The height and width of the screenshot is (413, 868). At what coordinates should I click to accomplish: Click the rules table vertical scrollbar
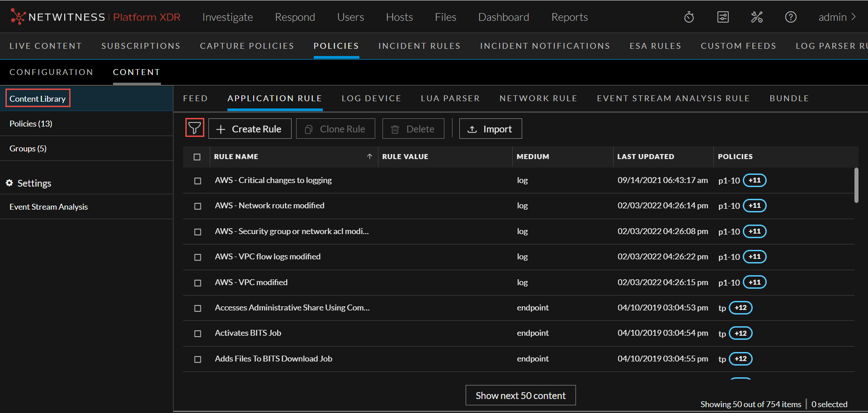[856, 185]
